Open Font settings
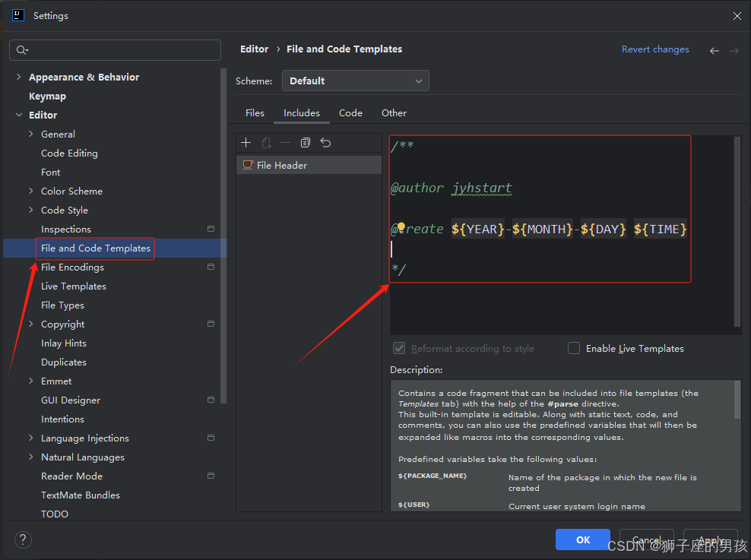751x560 pixels. click(x=51, y=172)
